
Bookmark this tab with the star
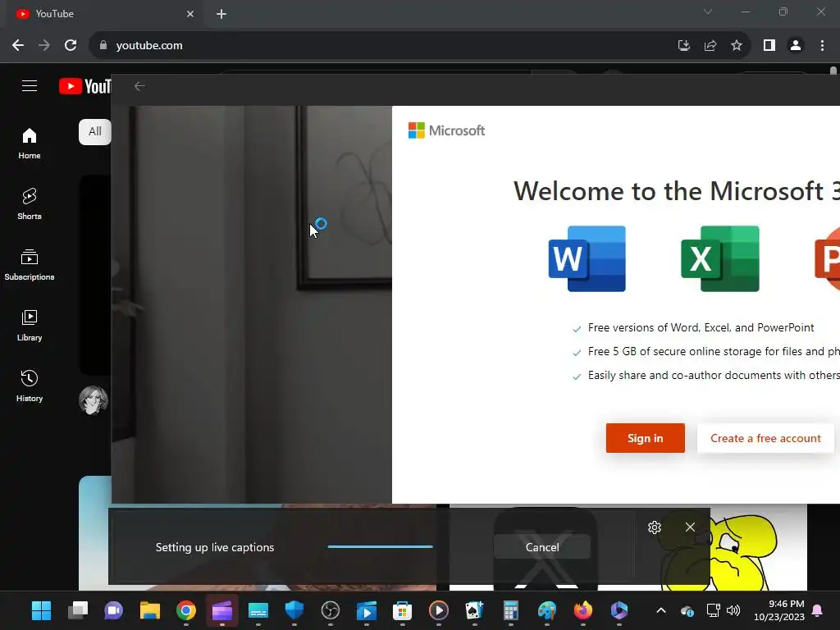[737, 46]
